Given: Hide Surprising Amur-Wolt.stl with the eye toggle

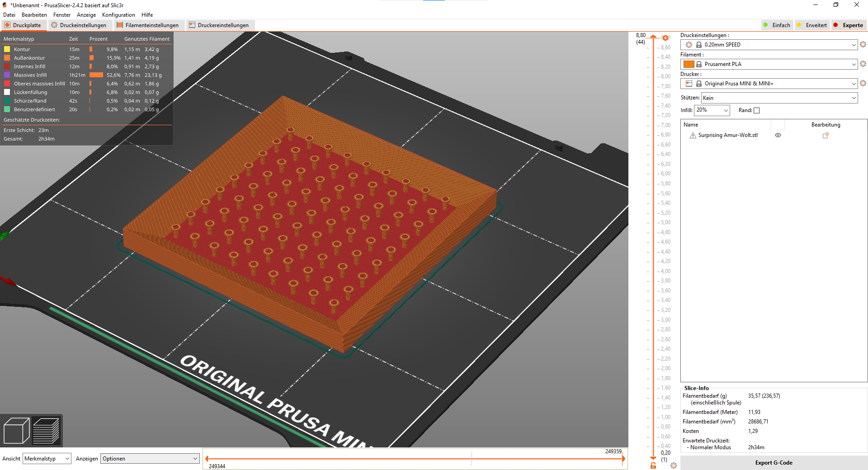Looking at the screenshot, I should (778, 135).
